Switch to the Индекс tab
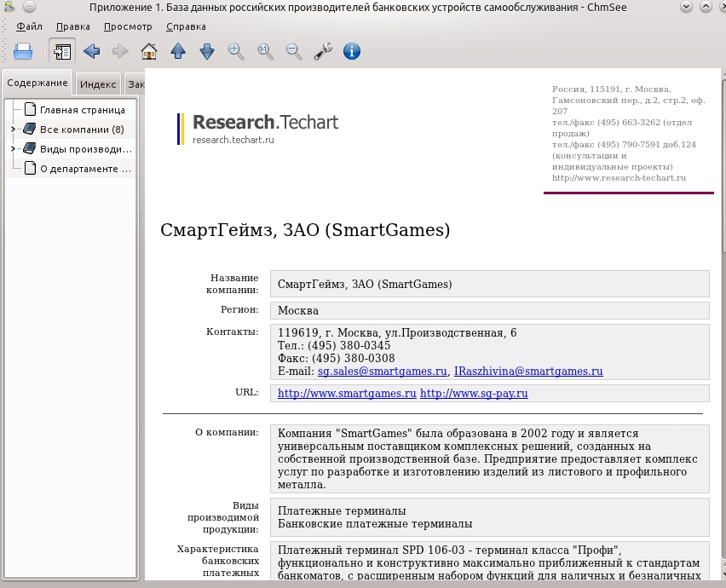 [98, 84]
